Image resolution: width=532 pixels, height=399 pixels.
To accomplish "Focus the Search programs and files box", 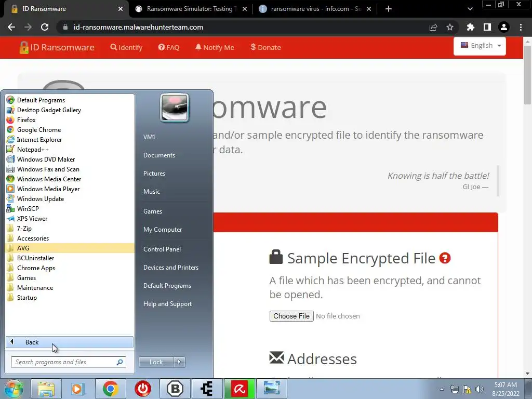I will pyautogui.click(x=68, y=362).
